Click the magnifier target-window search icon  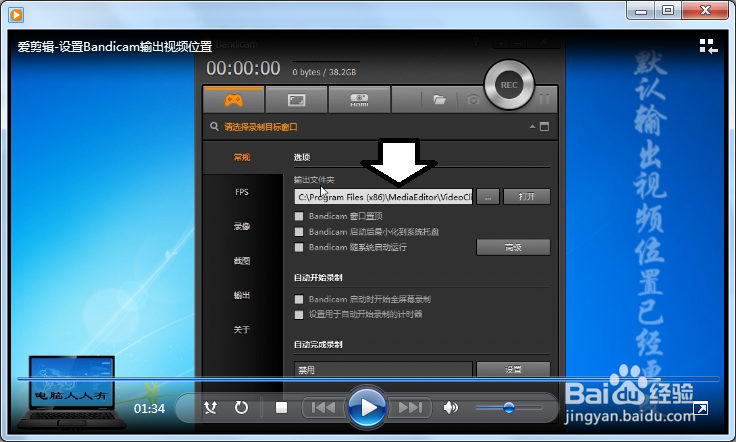(214, 127)
